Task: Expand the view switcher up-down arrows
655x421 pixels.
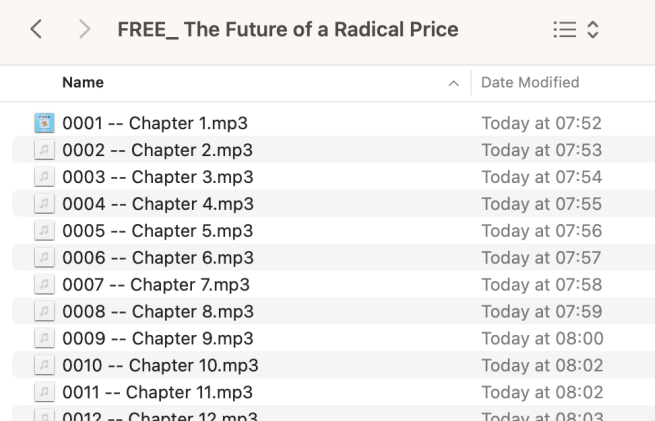Action: (593, 30)
